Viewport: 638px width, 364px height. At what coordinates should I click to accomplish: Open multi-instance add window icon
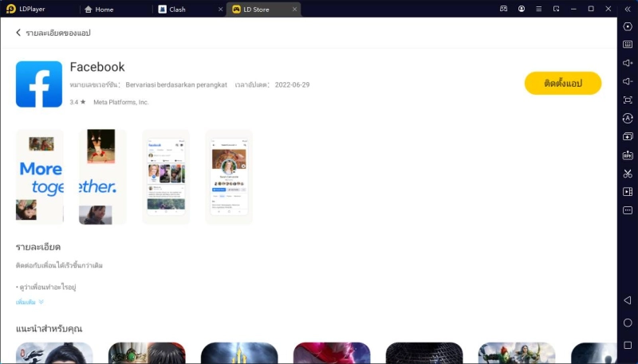628,136
